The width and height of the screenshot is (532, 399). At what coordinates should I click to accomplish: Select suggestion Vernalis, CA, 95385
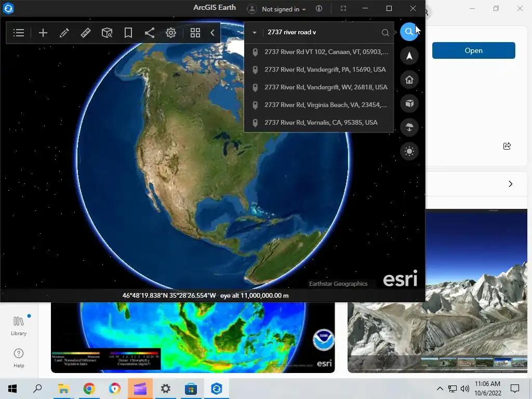click(319, 123)
